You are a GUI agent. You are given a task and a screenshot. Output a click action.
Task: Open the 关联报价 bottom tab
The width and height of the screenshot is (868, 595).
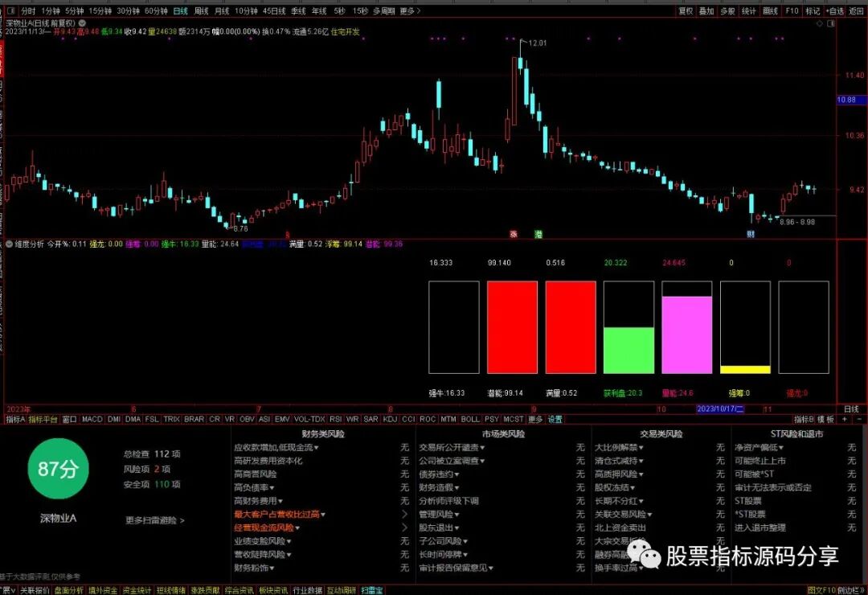[x=35, y=590]
